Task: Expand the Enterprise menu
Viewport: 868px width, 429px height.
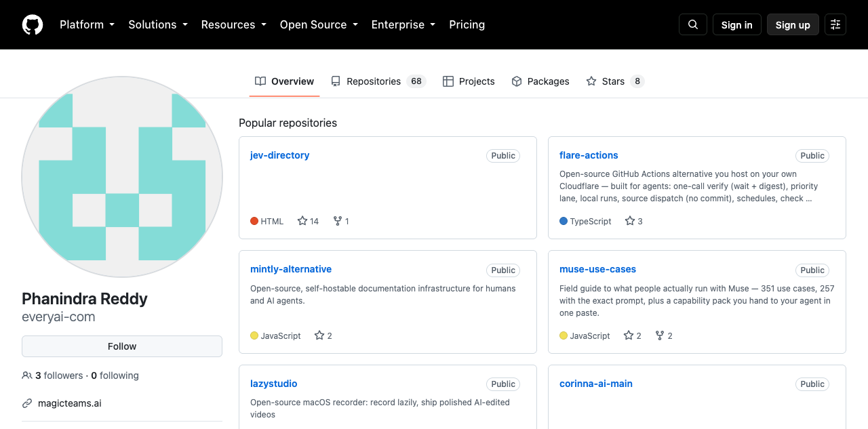Action: tap(403, 24)
